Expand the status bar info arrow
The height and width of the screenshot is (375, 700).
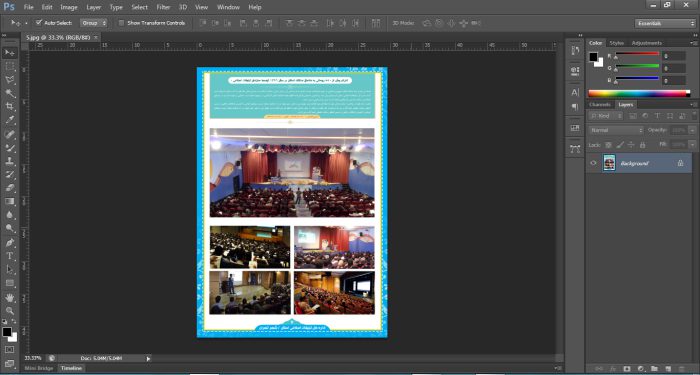pyautogui.click(x=148, y=358)
